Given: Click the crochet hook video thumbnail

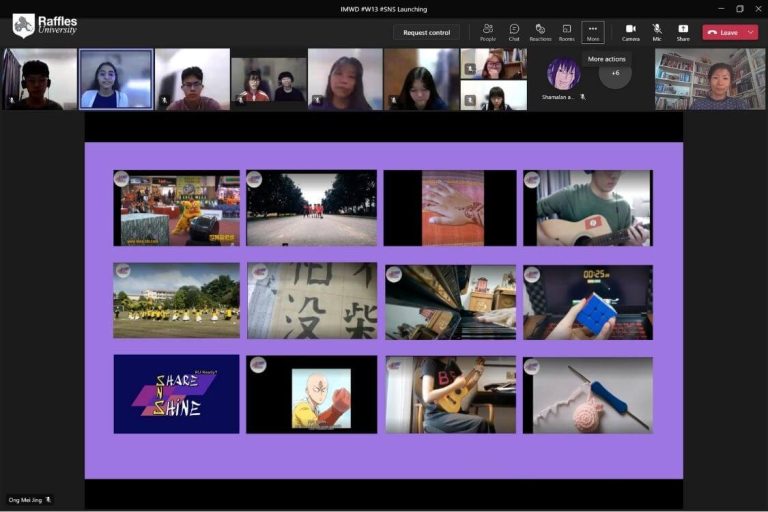Looking at the screenshot, I should (x=587, y=394).
